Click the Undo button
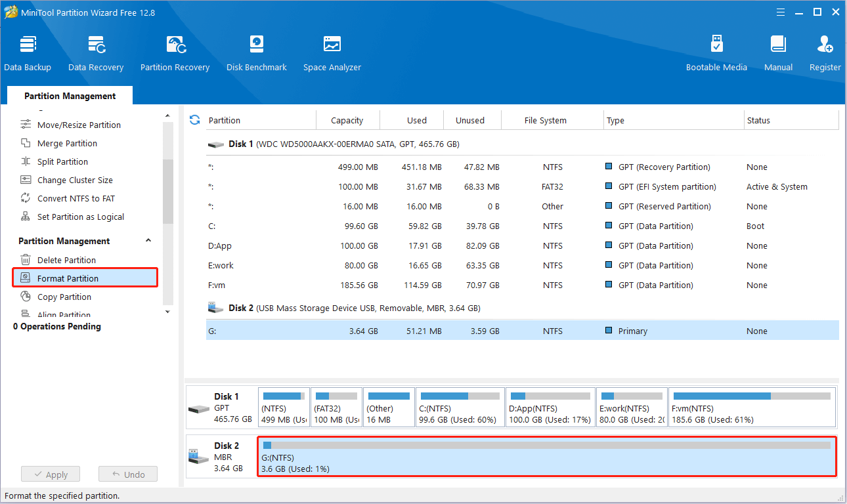 128,474
